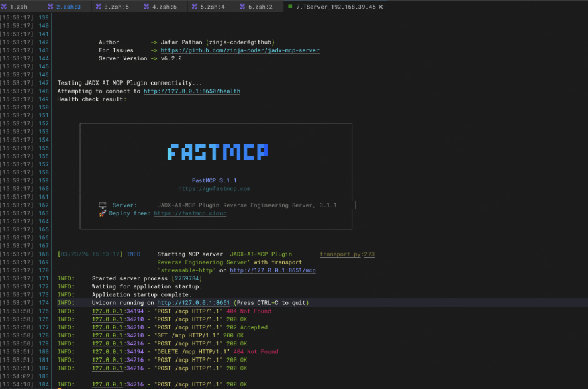Open the transport.py:273 source link
The width and height of the screenshot is (588, 389).
(347, 254)
